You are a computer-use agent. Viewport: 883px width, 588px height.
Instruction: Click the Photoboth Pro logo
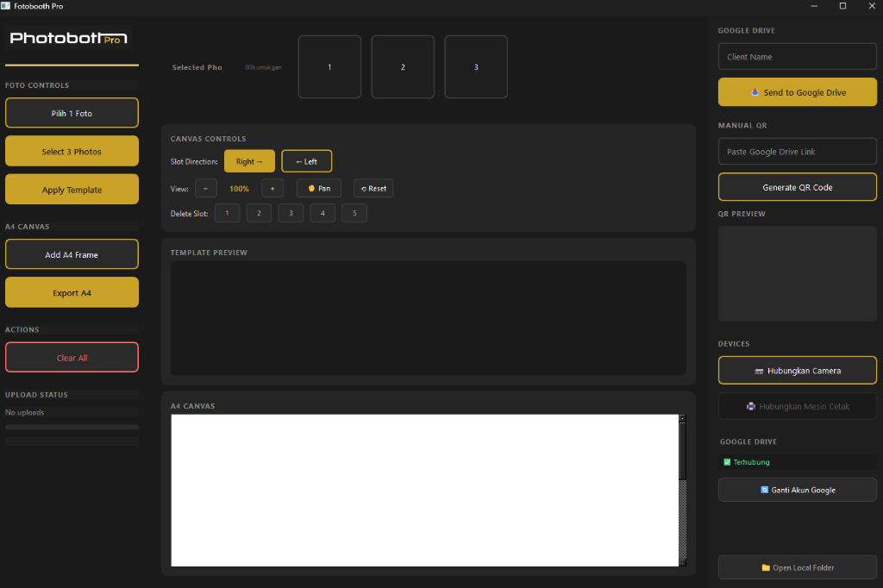(x=69, y=39)
